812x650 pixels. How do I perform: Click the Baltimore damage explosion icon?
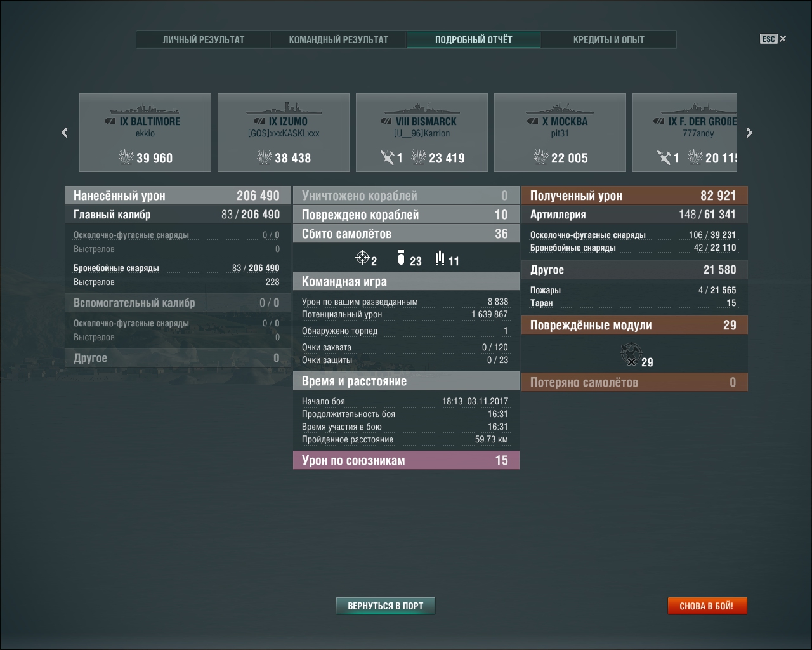click(126, 157)
